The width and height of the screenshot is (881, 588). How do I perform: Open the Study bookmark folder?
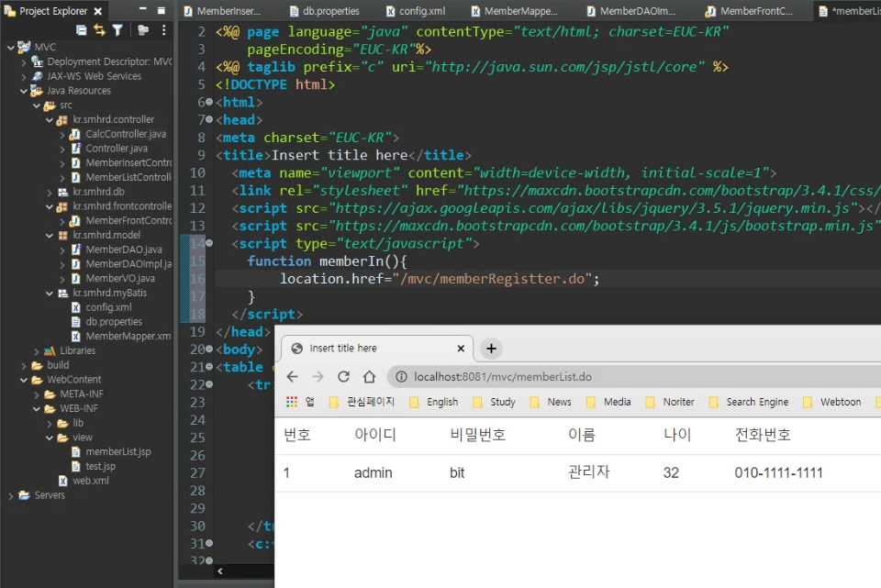click(495, 402)
